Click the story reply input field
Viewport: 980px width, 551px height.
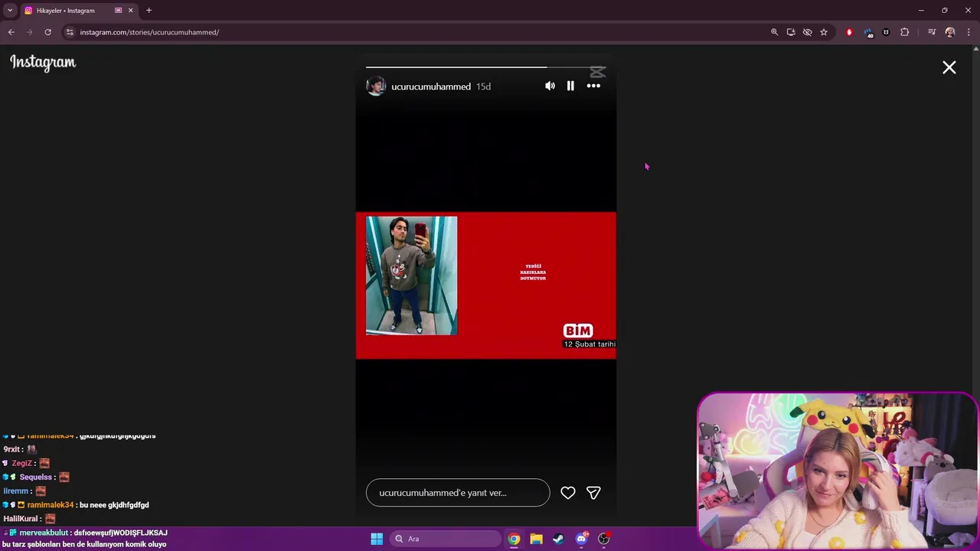point(458,493)
